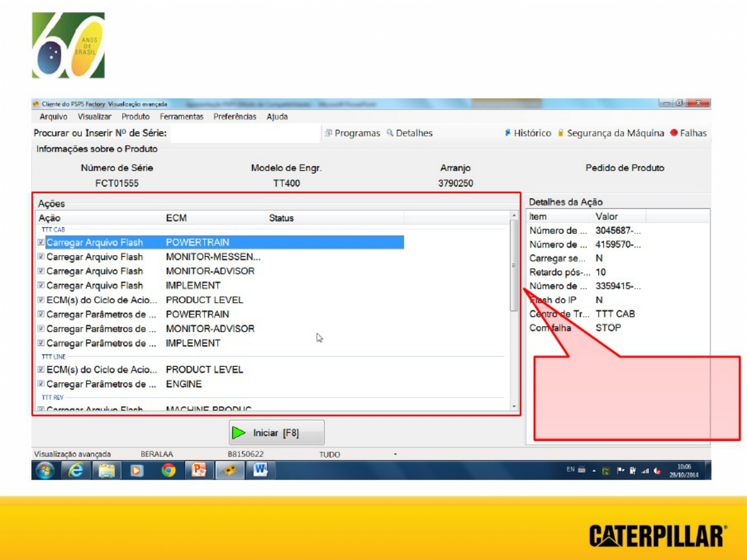This screenshot has width=747, height=560.
Task: Switch to the PSPS Factory taskbar icon
Action: [x=229, y=470]
